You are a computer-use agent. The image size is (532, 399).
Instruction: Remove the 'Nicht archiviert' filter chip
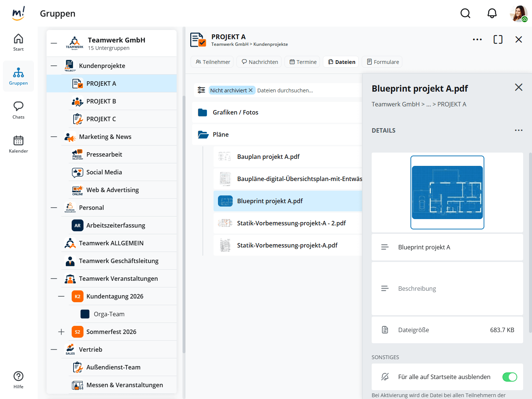250,90
